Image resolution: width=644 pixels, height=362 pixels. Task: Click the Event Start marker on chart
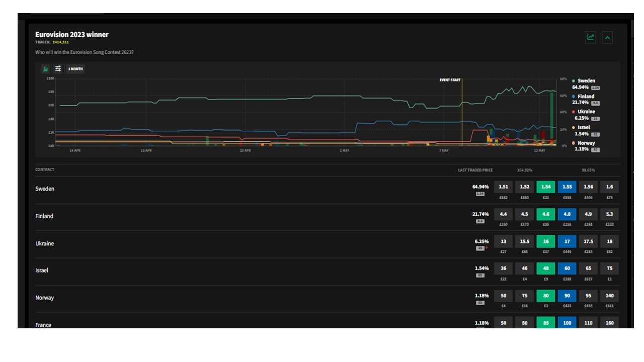click(450, 80)
